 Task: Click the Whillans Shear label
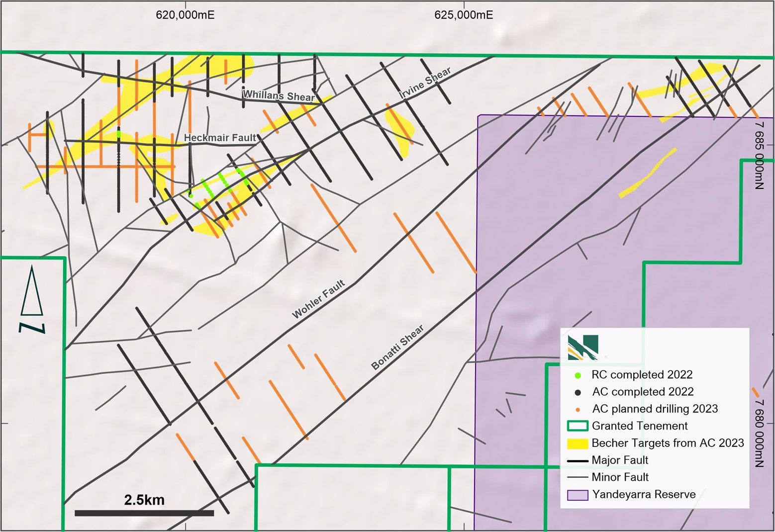click(x=279, y=95)
